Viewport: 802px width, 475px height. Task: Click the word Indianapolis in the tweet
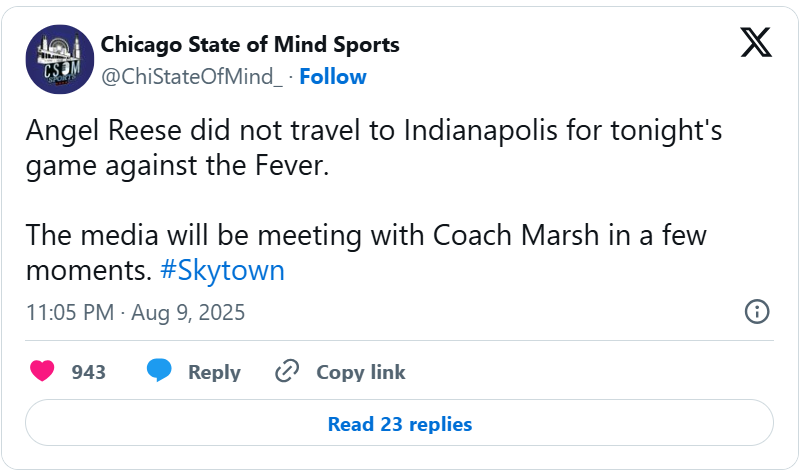tap(480, 130)
